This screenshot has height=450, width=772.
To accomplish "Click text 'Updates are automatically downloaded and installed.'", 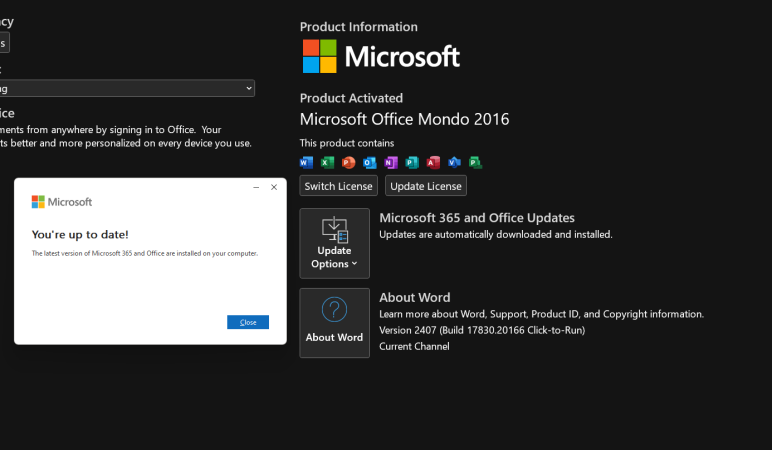I will pos(496,235).
